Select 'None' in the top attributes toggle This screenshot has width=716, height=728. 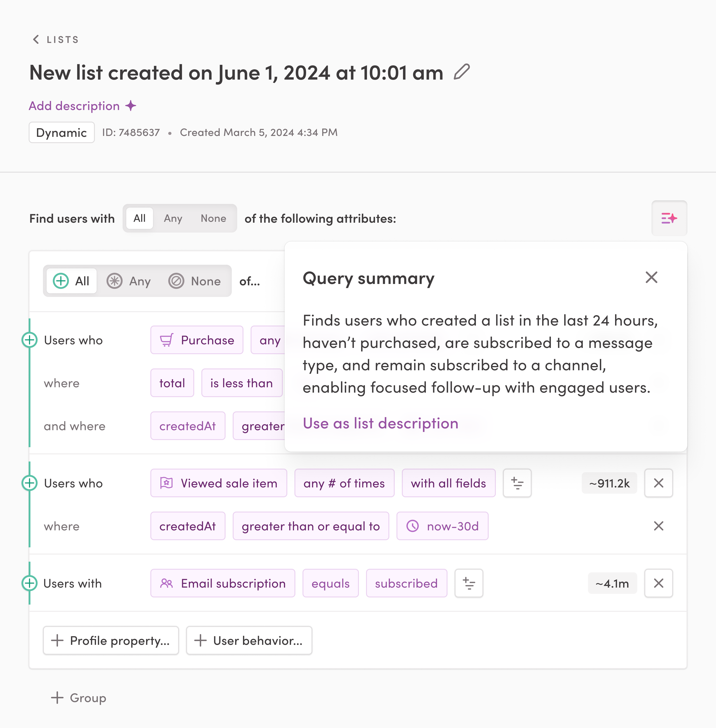(213, 218)
